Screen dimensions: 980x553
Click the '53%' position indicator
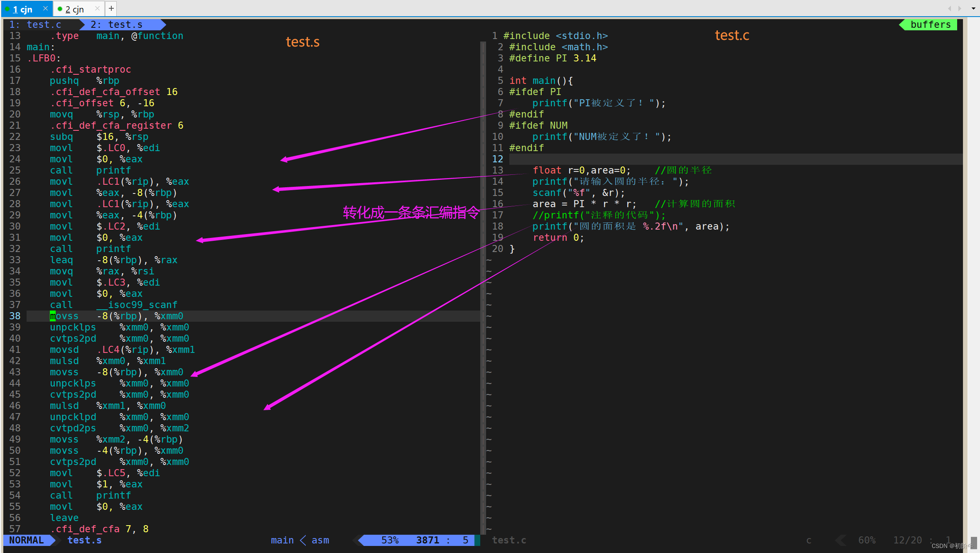390,540
